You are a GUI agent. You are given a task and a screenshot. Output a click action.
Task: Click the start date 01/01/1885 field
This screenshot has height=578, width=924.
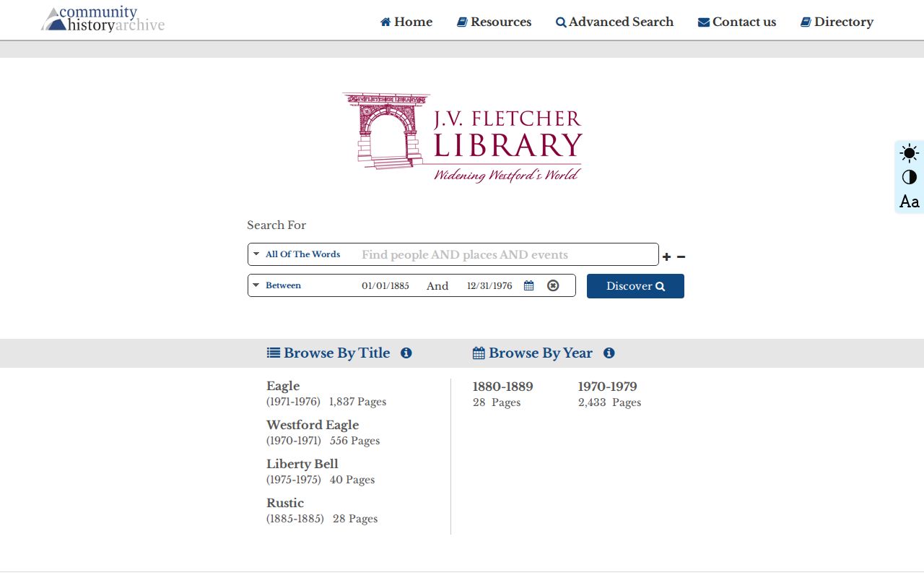[x=385, y=286]
